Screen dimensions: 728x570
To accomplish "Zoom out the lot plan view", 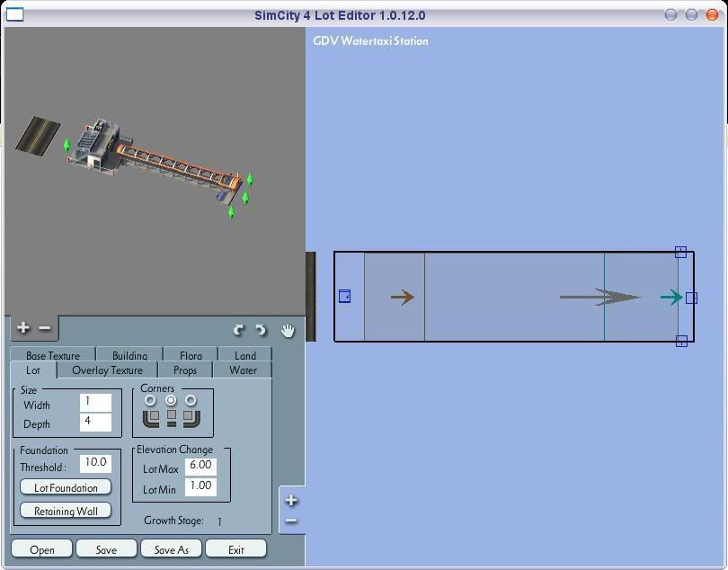I will [x=291, y=521].
